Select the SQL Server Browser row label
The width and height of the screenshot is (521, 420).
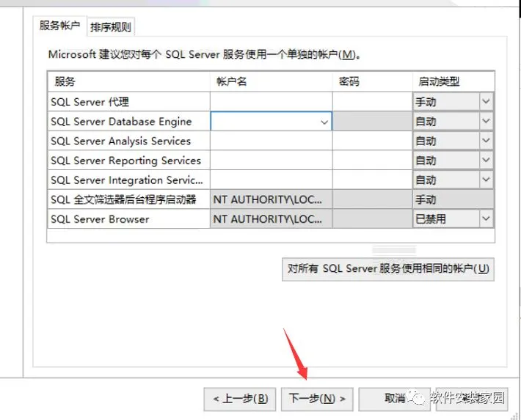click(100, 219)
